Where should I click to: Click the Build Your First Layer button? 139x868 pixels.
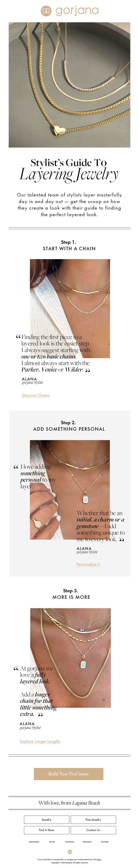point(69,774)
